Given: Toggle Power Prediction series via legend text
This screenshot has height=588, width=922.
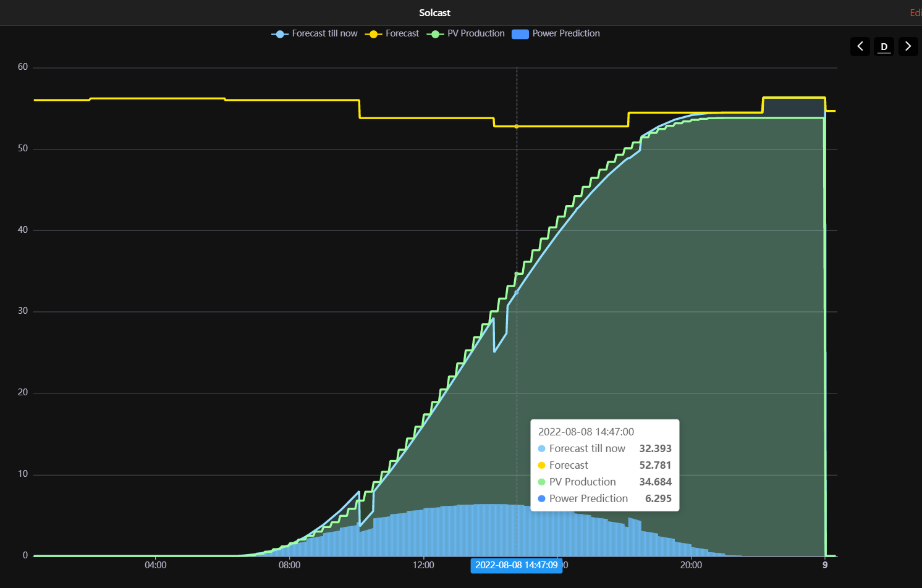Looking at the screenshot, I should click(566, 33).
